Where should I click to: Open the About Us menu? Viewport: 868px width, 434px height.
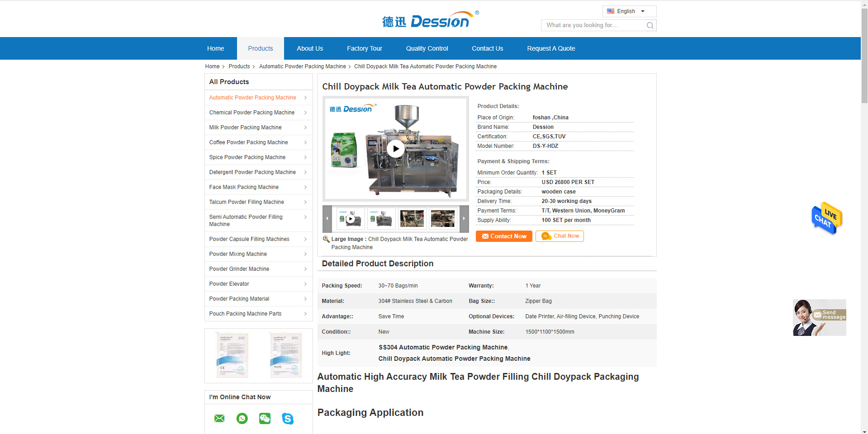click(x=310, y=48)
